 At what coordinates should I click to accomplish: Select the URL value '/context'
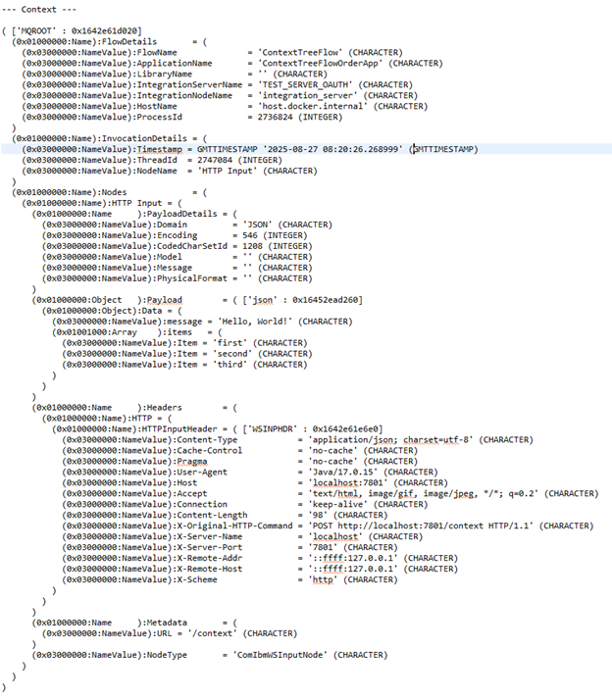212,633
